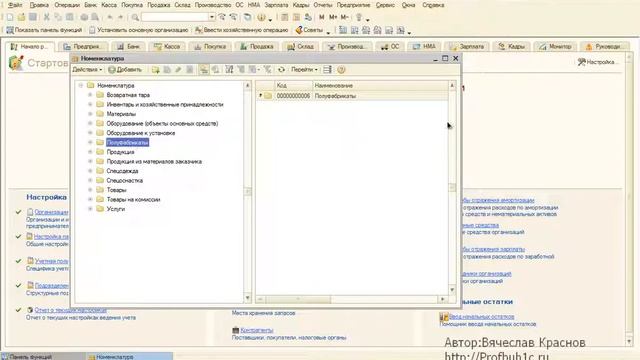Click the Save diskette icon in main toolbar
The height and width of the screenshot is (360, 640).
pos(33,17)
